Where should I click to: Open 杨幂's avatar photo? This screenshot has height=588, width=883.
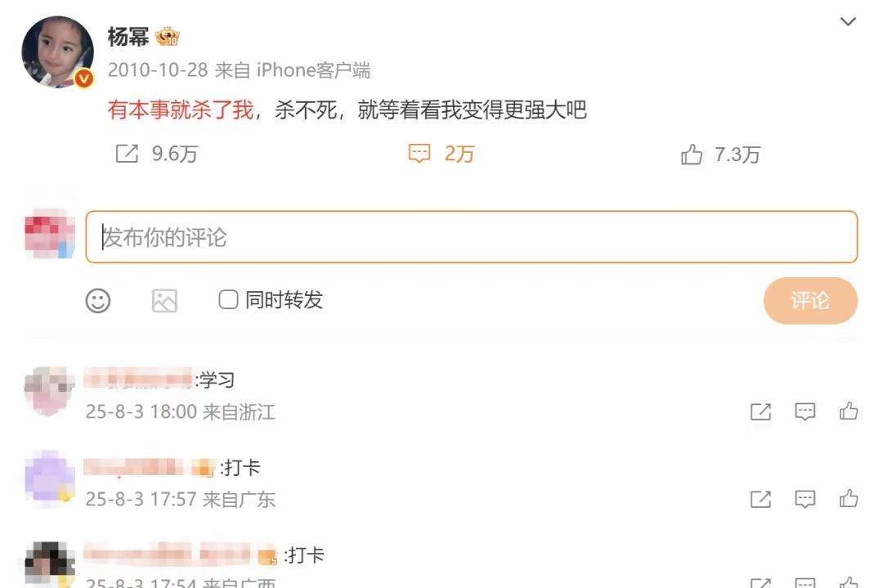point(57,52)
